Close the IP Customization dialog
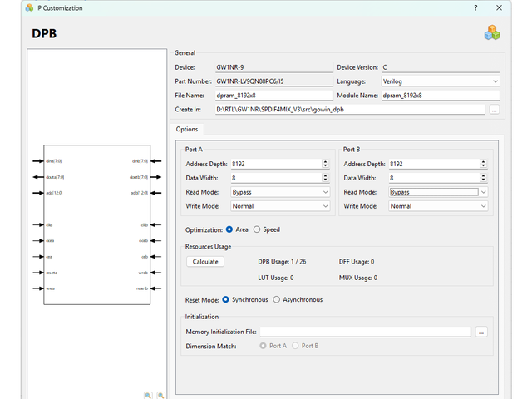532x399 pixels. pos(499,7)
